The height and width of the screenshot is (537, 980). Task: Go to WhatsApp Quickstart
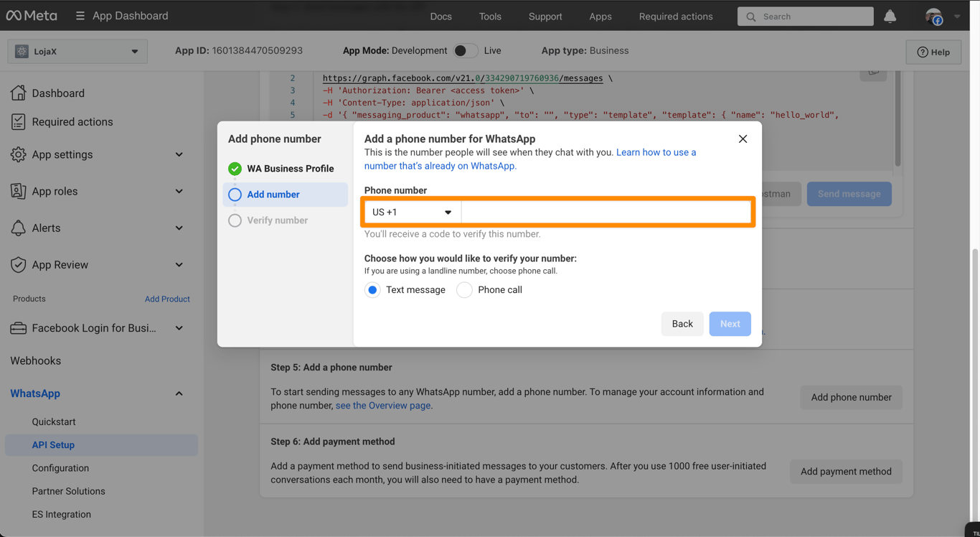54,421
